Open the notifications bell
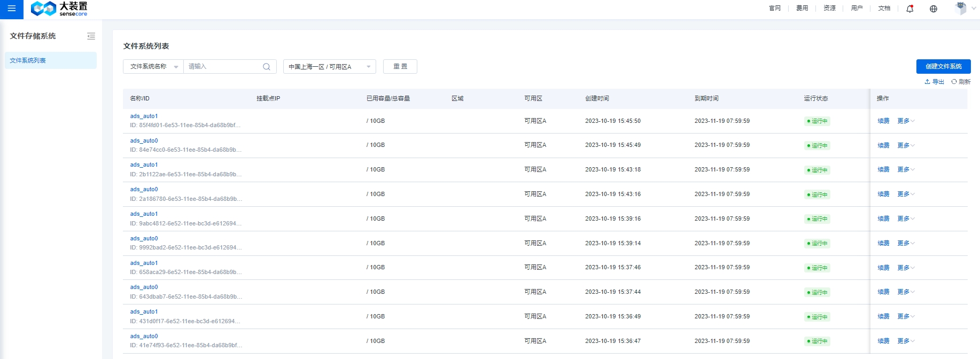Screen dimensions: 980x359 (x=909, y=9)
